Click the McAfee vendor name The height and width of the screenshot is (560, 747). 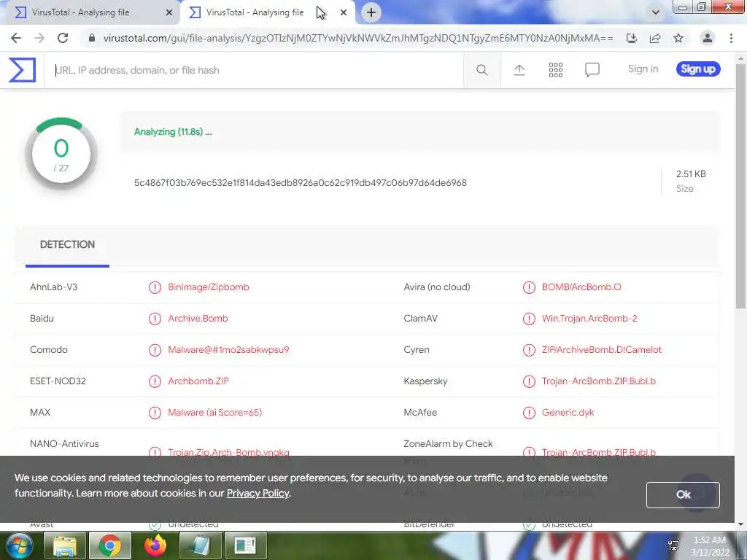(x=420, y=413)
